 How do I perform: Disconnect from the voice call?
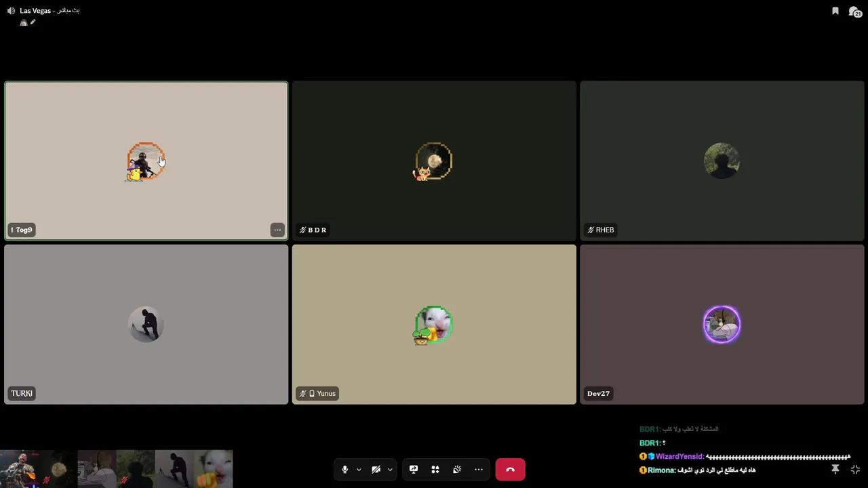tap(510, 470)
